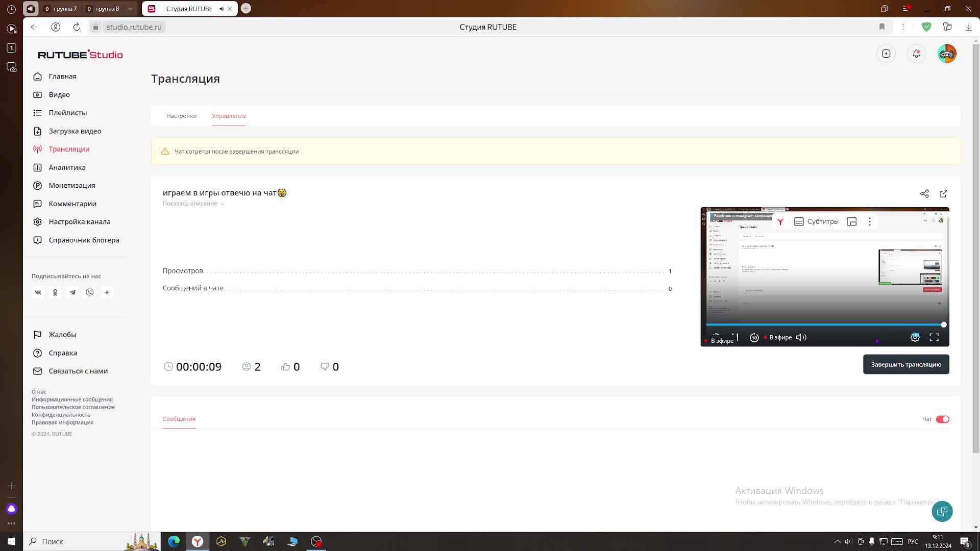Switch to the Настройки tab
Image resolution: width=980 pixels, height=551 pixels.
[181, 116]
